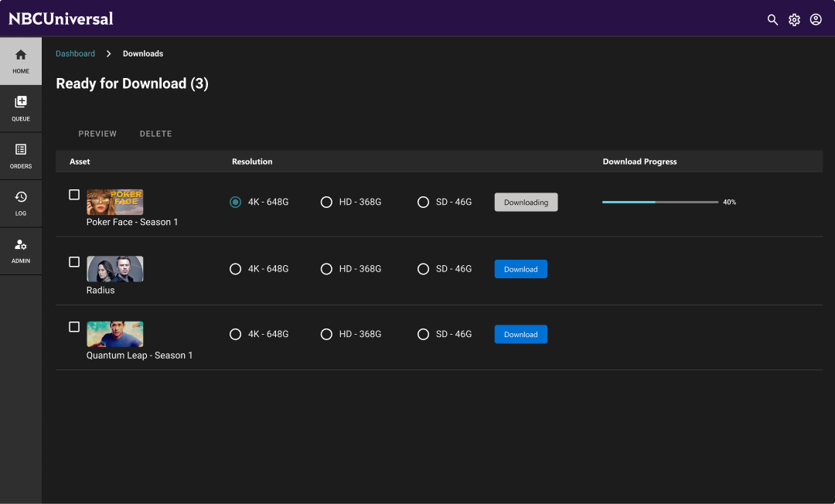Click the Poker Face download progress bar
The height and width of the screenshot is (504, 835).
[660, 203]
